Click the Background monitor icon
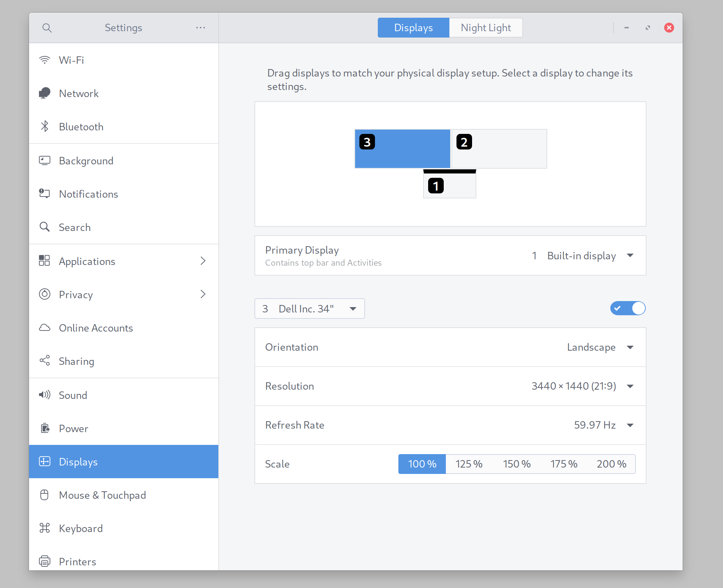723x588 pixels. (x=45, y=160)
